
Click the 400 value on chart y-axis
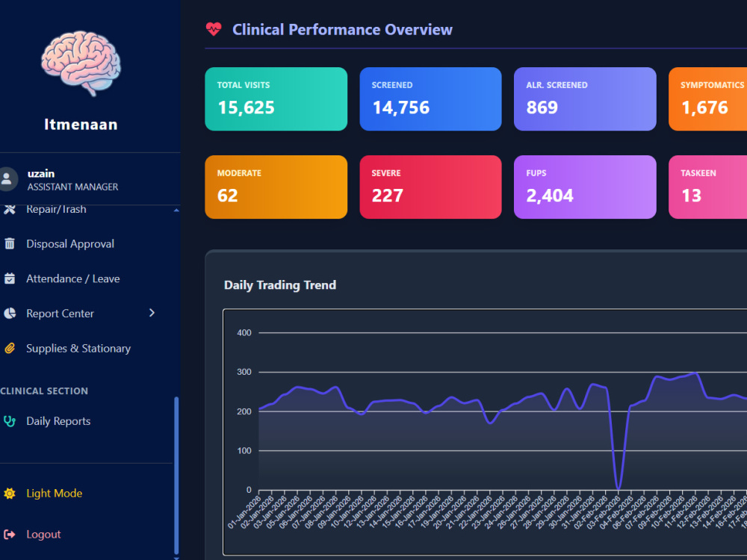tap(244, 333)
